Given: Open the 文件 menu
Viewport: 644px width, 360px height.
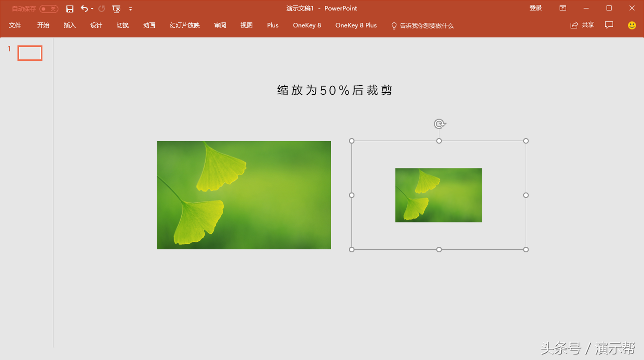Looking at the screenshot, I should click(15, 25).
